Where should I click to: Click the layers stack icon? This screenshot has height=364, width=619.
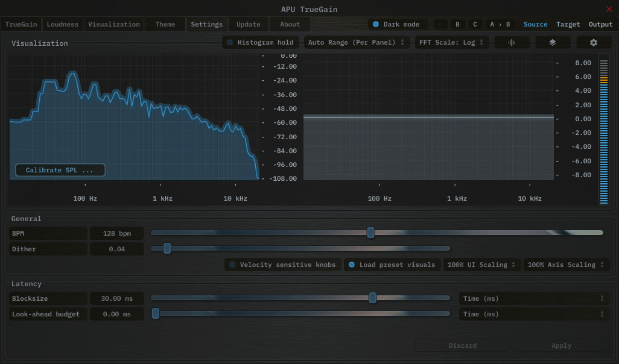[x=553, y=43]
